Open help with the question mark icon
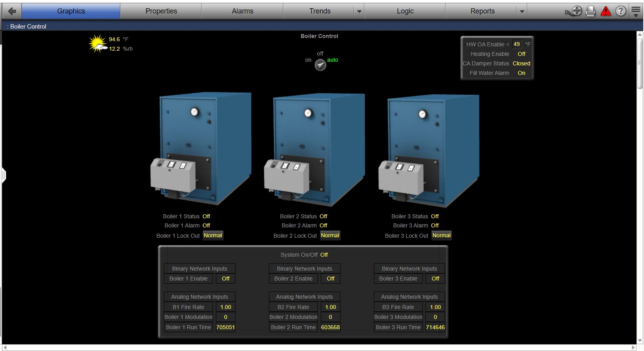644x351 pixels. point(621,11)
